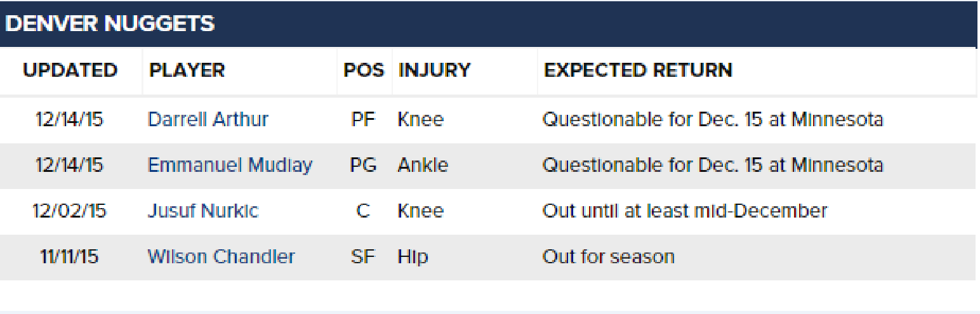
Task: Open Darrell Arthur player link
Action: coord(208,119)
